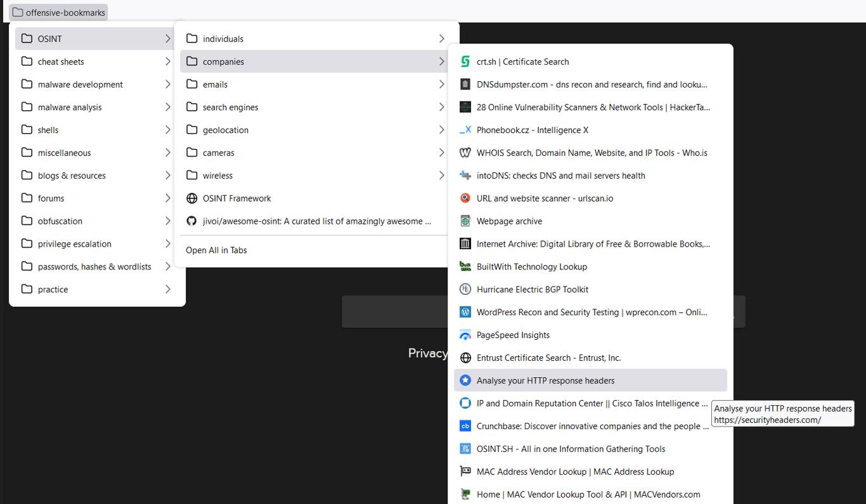Click the Phonebook.cz Intelligence X icon
866x504 pixels.
tap(465, 130)
